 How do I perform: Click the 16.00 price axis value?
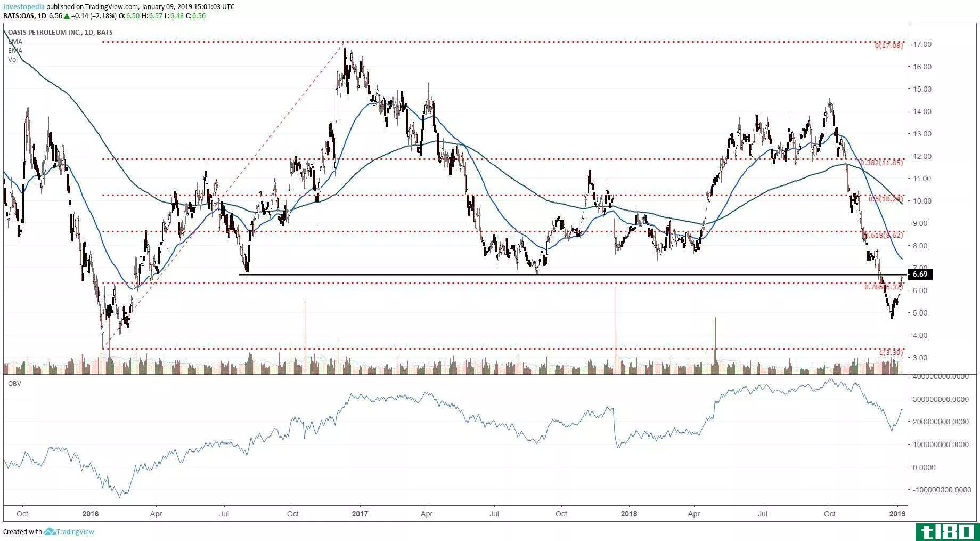coord(922,67)
